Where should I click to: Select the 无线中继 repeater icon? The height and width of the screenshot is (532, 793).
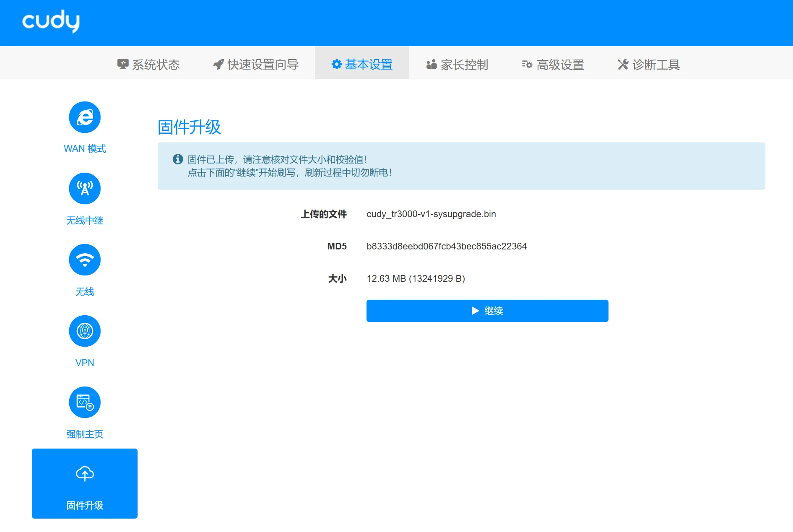(85, 189)
